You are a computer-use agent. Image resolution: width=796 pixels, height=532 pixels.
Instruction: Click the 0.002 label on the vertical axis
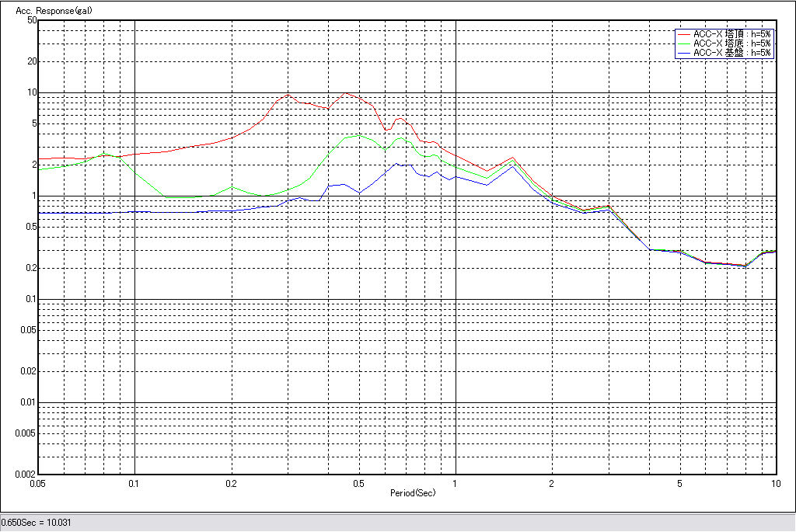26,474
